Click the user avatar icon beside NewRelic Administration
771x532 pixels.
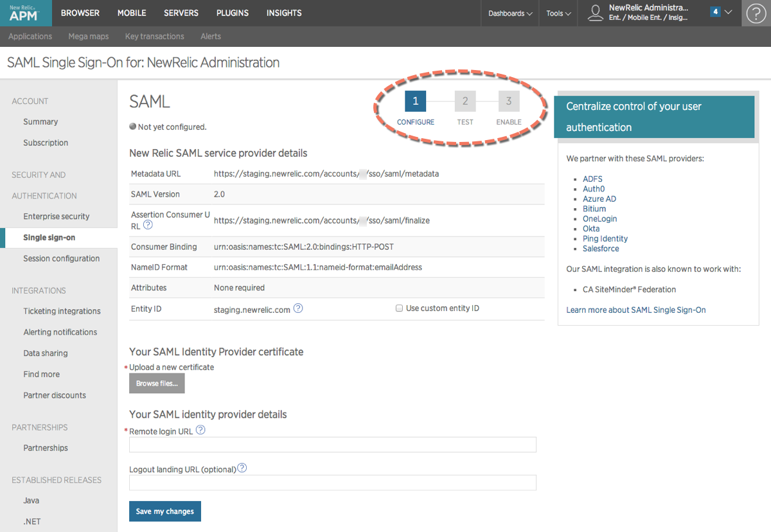(x=595, y=13)
